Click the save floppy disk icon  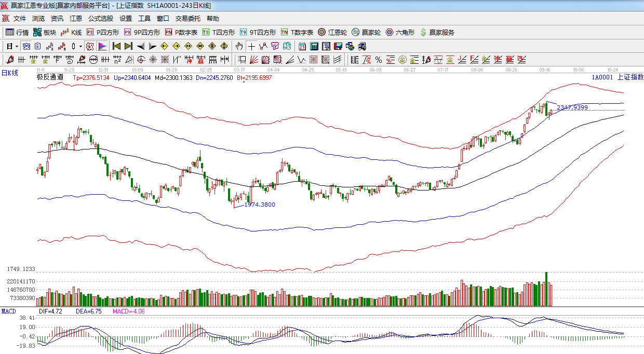338,46
